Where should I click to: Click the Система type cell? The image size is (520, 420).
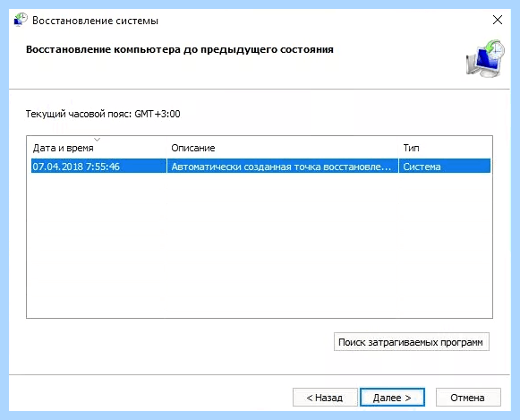coord(445,167)
